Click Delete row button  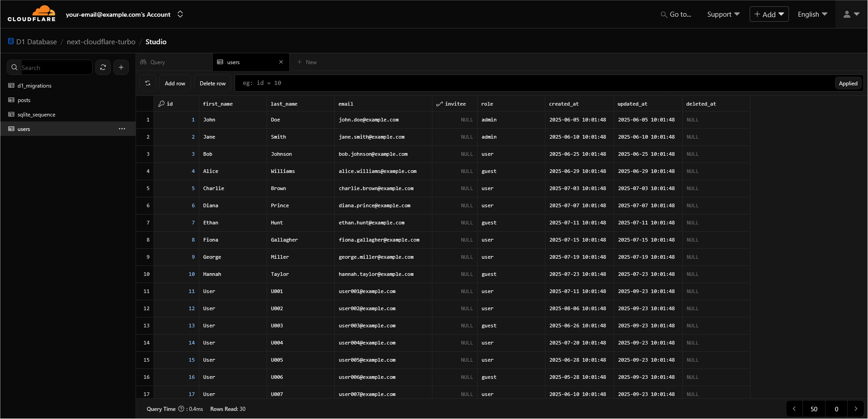coord(213,84)
